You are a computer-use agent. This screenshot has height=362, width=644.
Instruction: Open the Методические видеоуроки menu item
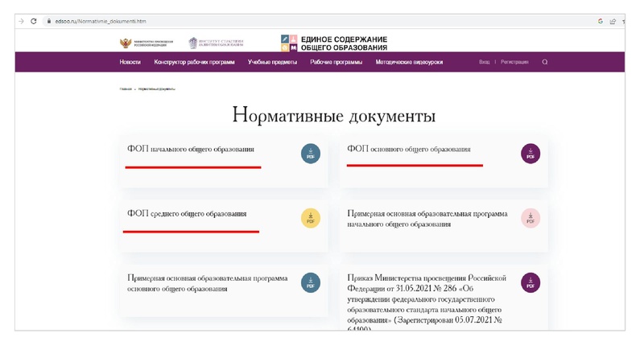click(x=409, y=62)
